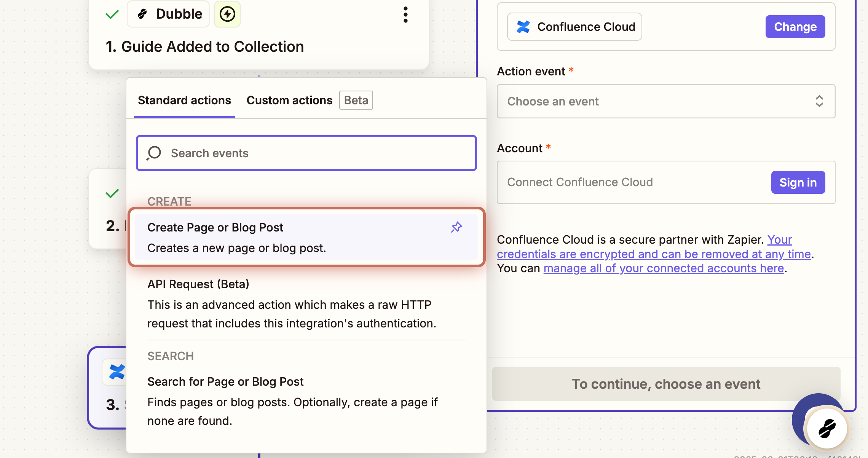Click Sign in to Confluence Cloud
The image size is (868, 458).
pyautogui.click(x=798, y=182)
